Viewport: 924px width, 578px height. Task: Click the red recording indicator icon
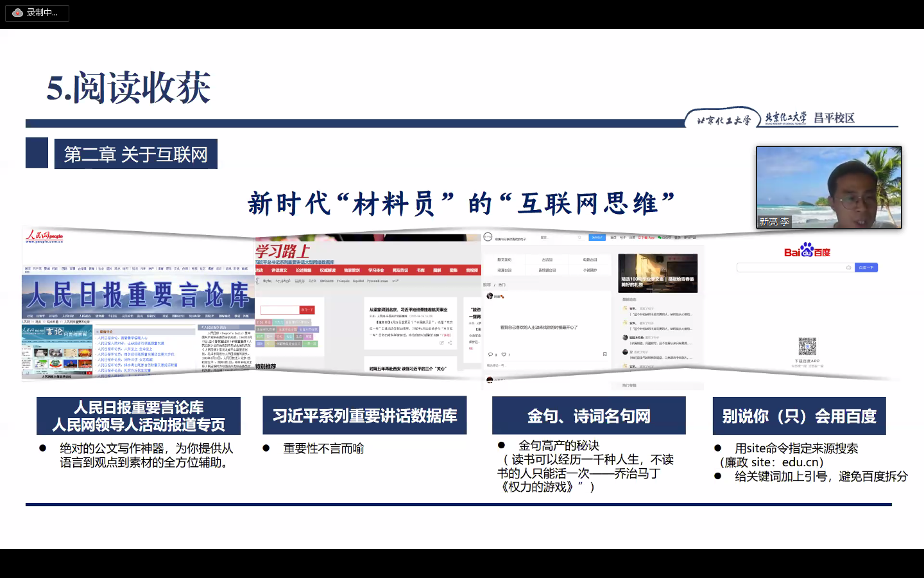pos(18,13)
